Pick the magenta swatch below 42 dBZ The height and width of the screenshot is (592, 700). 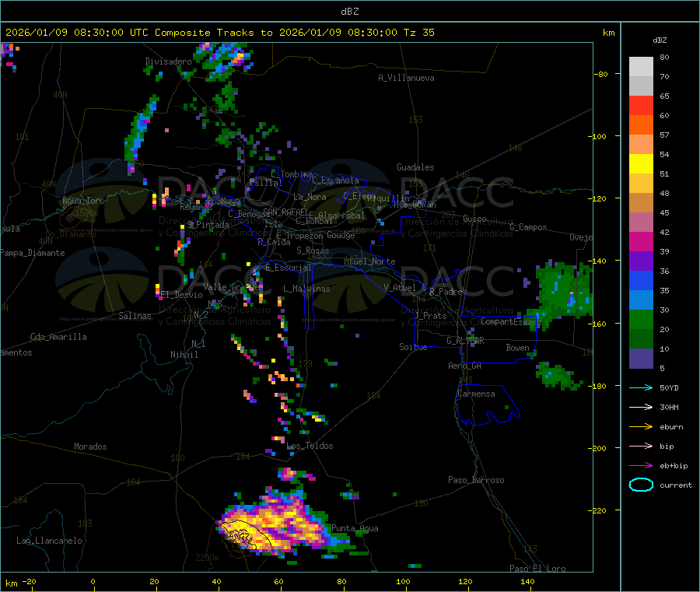click(641, 241)
